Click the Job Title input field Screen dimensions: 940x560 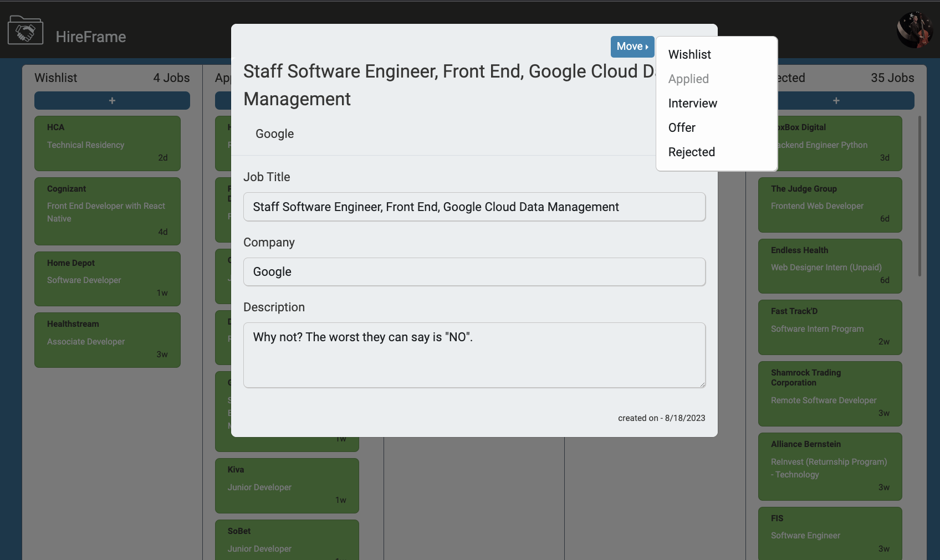point(474,207)
